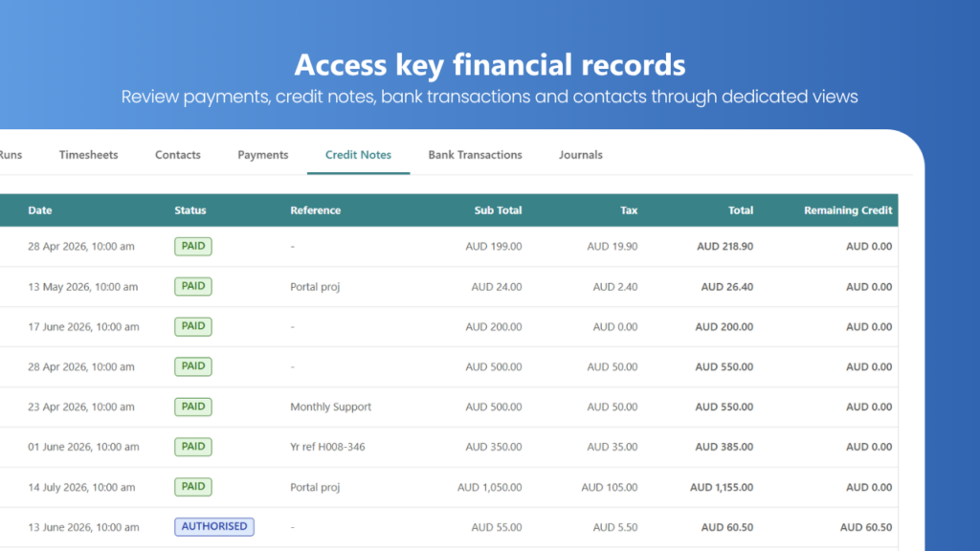Click tax value 'AUD 5.50'
The width and height of the screenshot is (980, 551).
615,527
